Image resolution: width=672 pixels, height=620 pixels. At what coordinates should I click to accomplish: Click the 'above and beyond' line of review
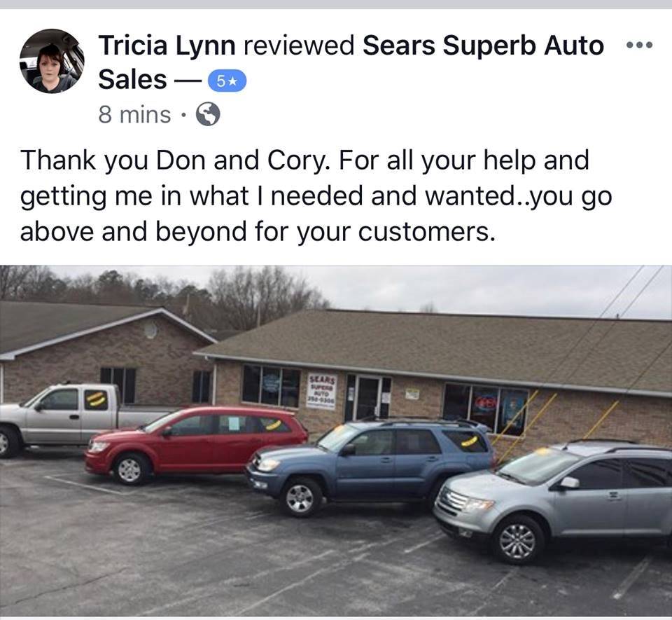click(258, 231)
